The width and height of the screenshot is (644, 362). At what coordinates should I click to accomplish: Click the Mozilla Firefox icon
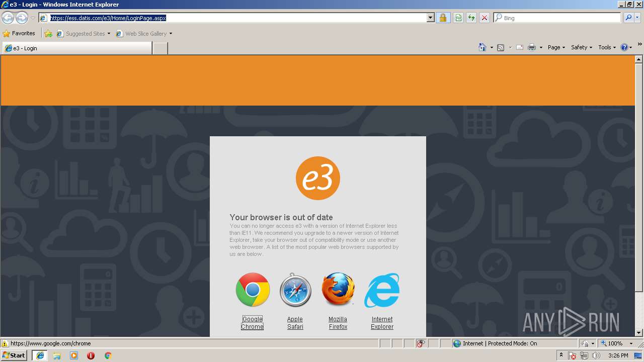338,289
